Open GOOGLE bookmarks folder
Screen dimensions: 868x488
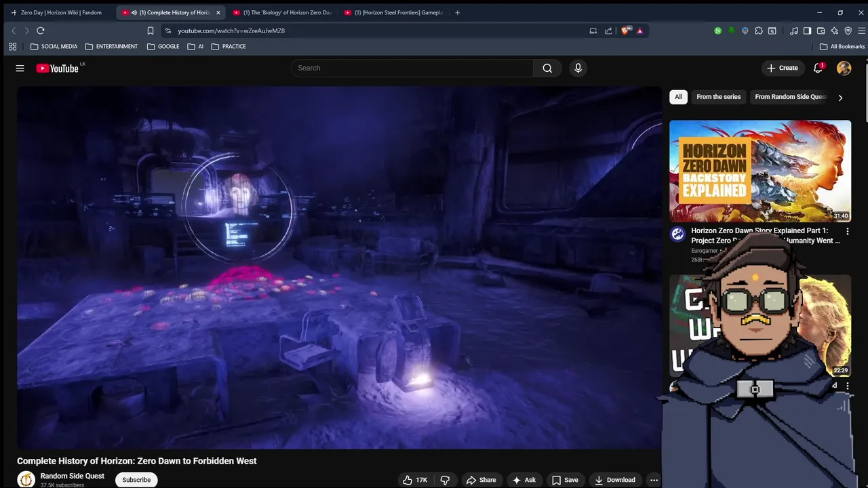[x=163, y=47]
